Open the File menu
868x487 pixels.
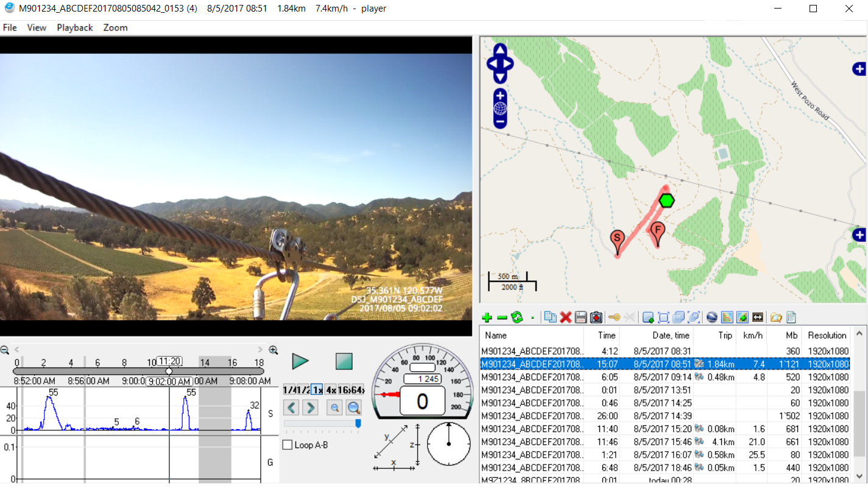10,27
